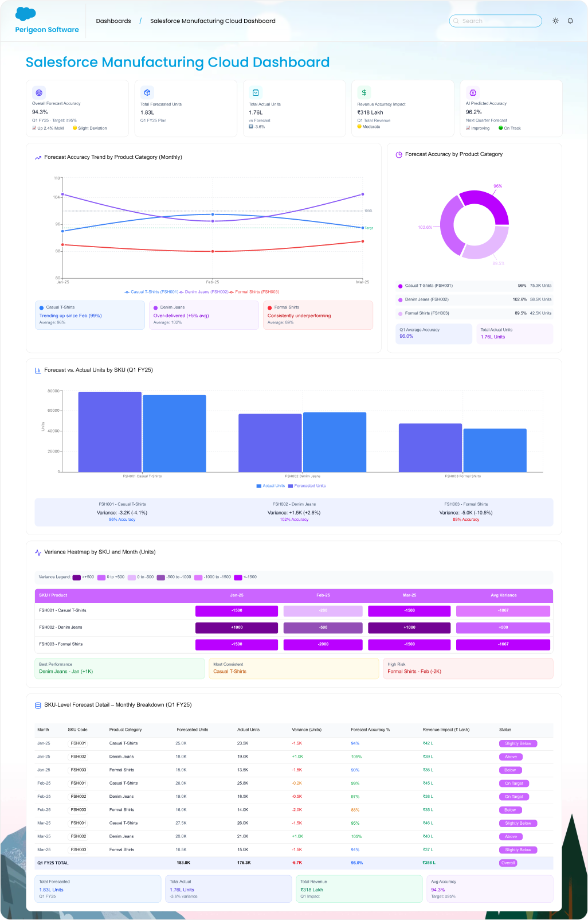Navigate to Dashboards breadcrumb
Screen dimensions: 588x920
point(113,21)
